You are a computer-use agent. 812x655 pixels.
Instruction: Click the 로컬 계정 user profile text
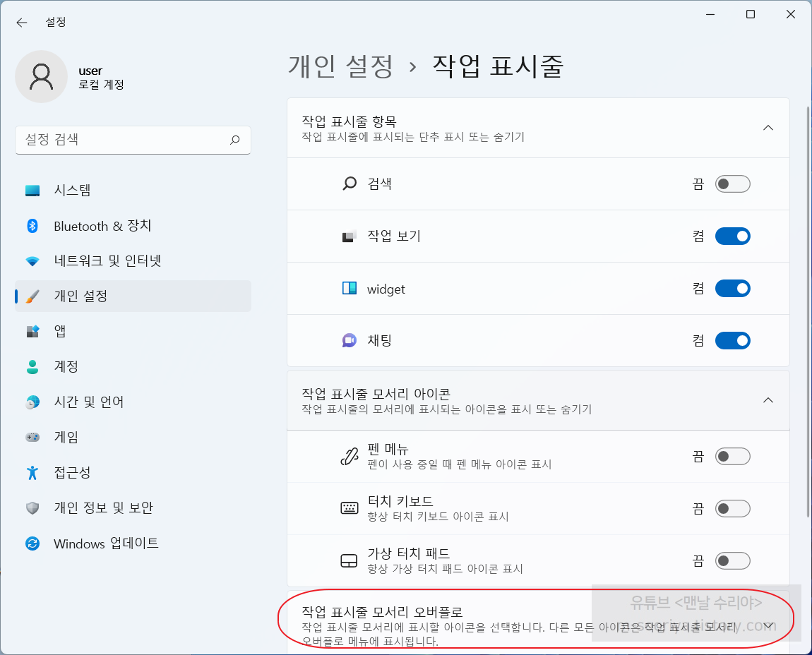click(101, 85)
